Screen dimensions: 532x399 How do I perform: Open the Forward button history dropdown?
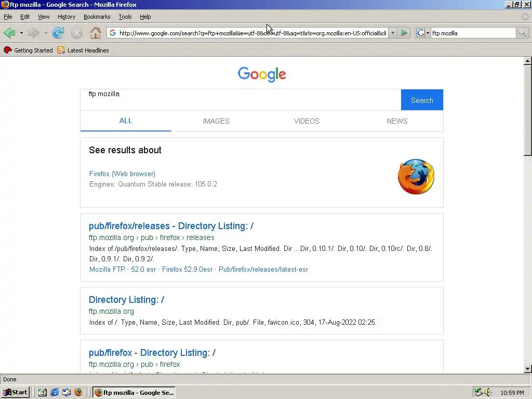(46, 33)
